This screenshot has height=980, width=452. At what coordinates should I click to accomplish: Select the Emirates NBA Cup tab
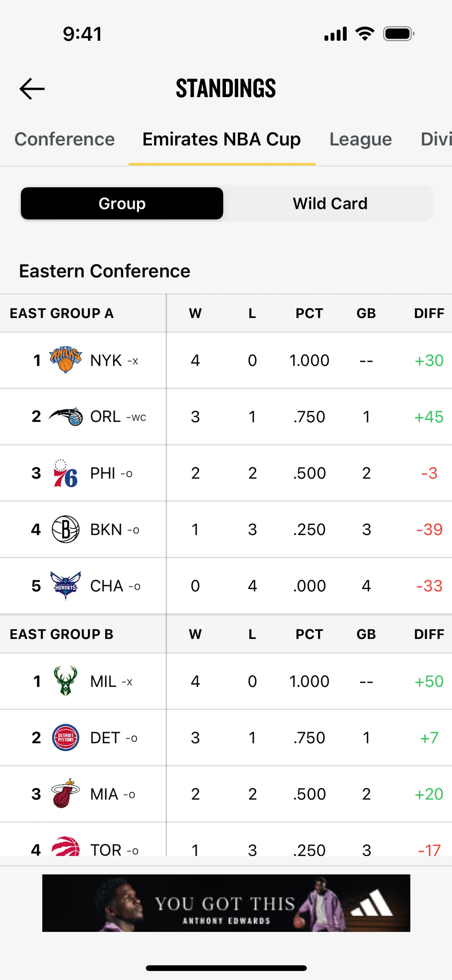click(222, 139)
